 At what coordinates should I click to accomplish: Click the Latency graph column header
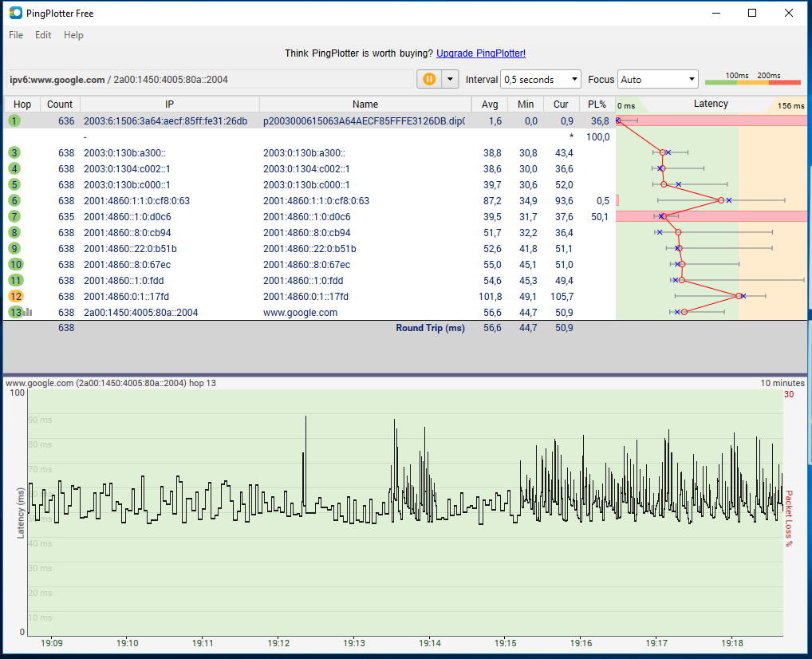pyautogui.click(x=711, y=104)
